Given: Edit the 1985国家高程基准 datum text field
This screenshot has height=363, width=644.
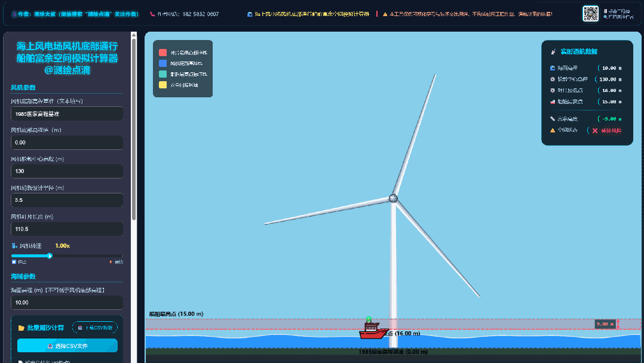Looking at the screenshot, I should (67, 114).
